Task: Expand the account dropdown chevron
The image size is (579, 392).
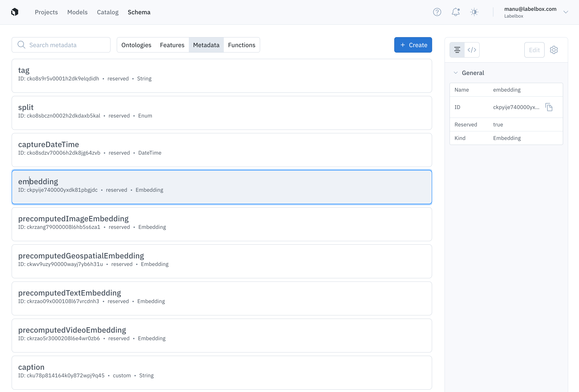Action: [x=566, y=12]
